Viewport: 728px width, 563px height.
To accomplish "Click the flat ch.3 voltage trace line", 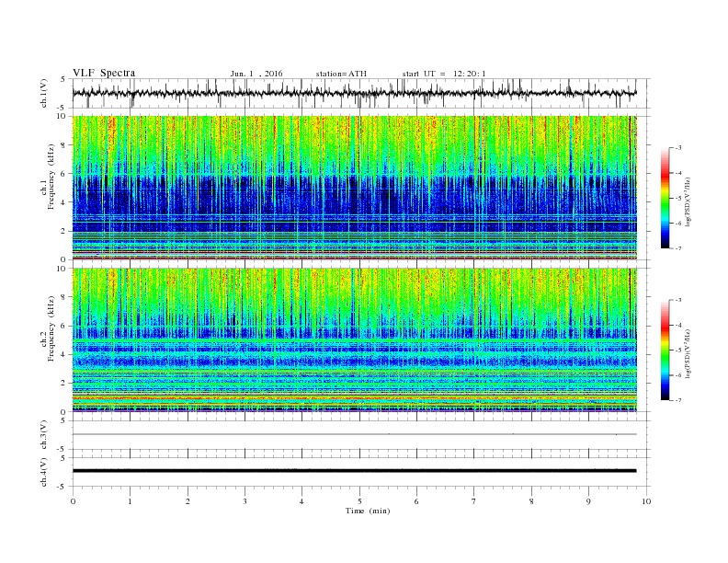I will click(x=355, y=434).
